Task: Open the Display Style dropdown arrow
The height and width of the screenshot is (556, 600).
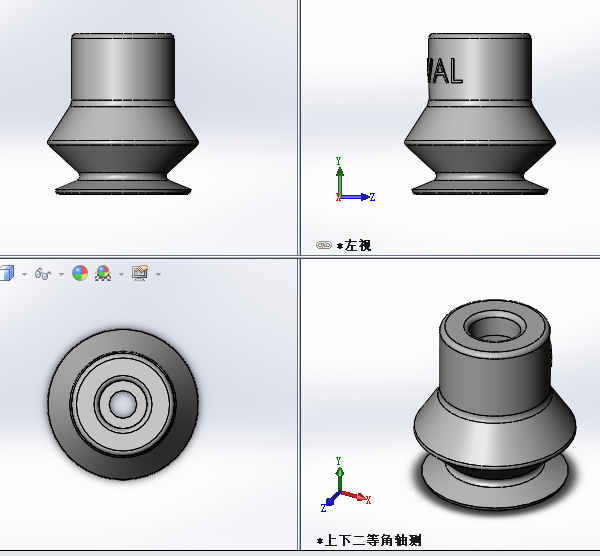Action: click(24, 274)
